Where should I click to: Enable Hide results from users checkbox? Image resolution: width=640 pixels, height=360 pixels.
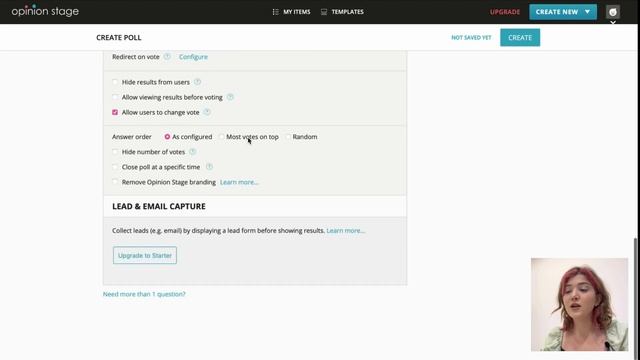115,82
